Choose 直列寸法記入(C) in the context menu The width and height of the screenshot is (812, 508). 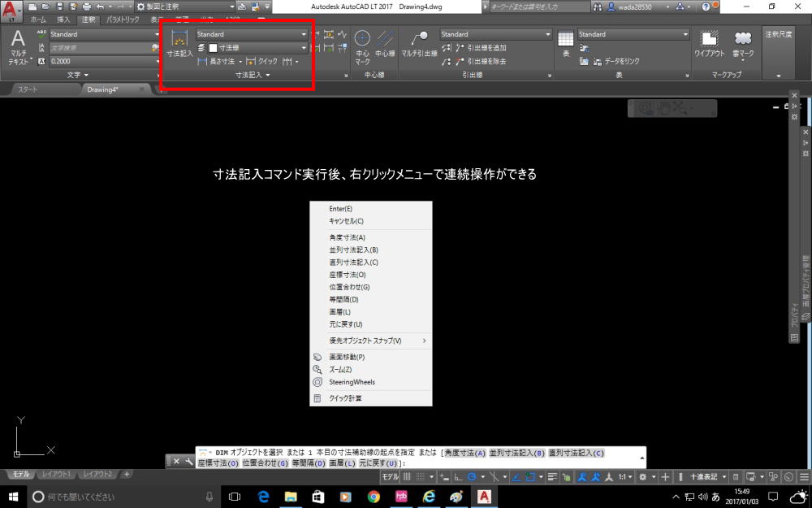tap(371, 263)
